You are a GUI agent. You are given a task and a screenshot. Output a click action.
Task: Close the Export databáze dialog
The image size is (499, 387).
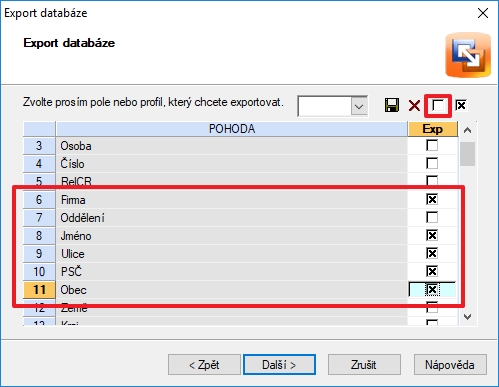coord(483,13)
